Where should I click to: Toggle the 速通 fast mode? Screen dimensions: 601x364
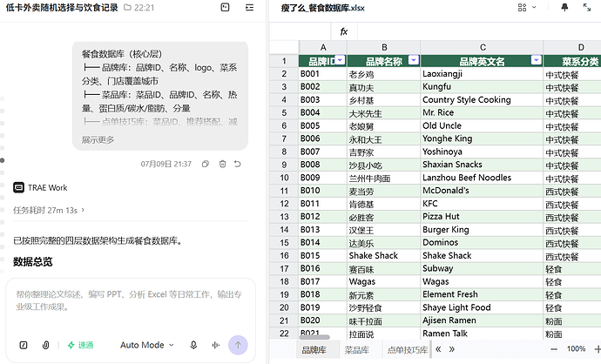(80, 345)
